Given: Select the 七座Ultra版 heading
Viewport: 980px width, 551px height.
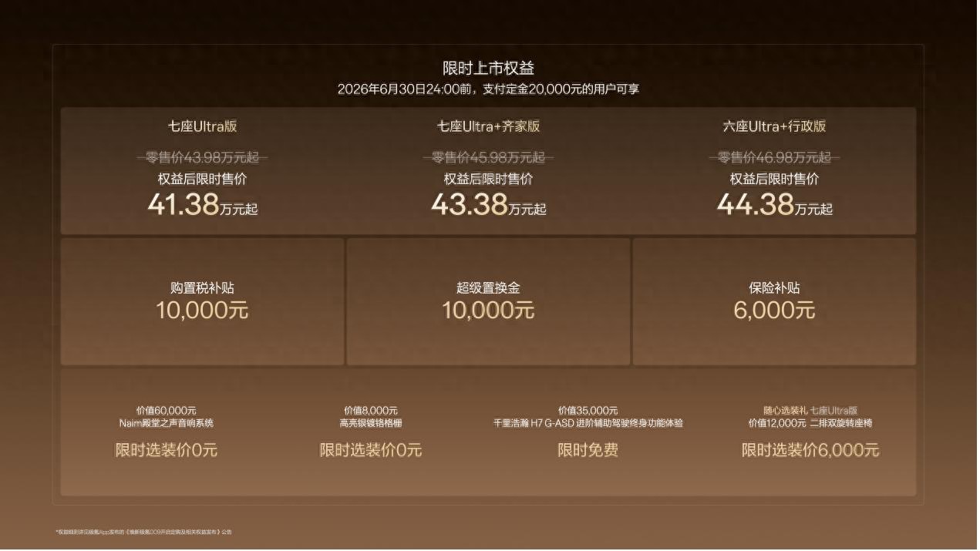Looking at the screenshot, I should [202, 126].
